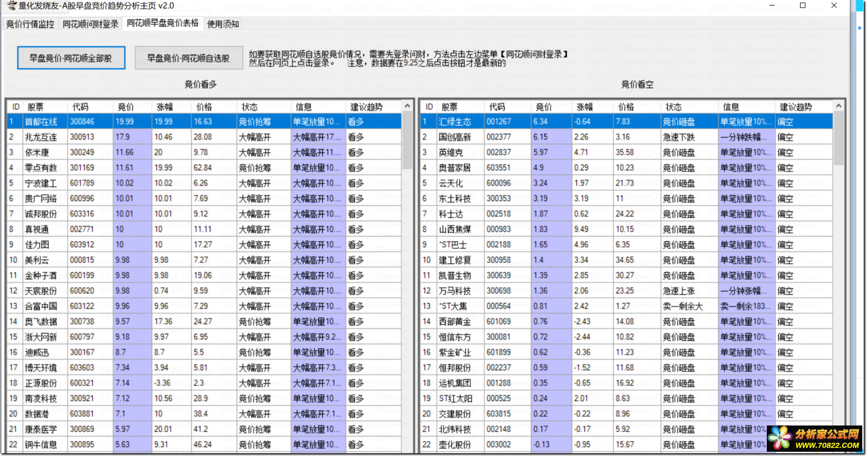
Task: Select row 数据港
Action: pyautogui.click(x=204, y=414)
